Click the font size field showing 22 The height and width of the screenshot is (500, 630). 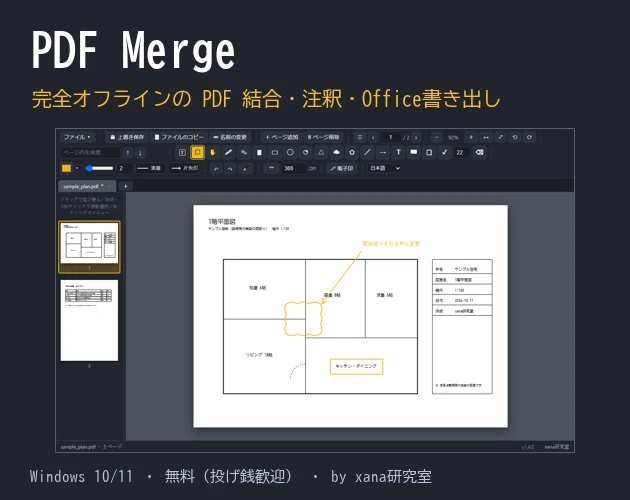point(461,152)
